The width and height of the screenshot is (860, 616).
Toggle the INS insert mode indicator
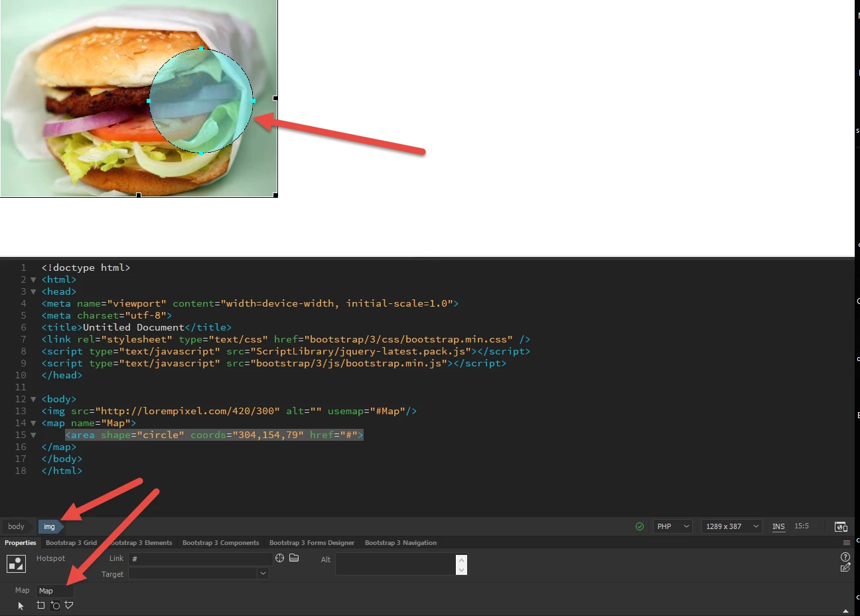778,526
